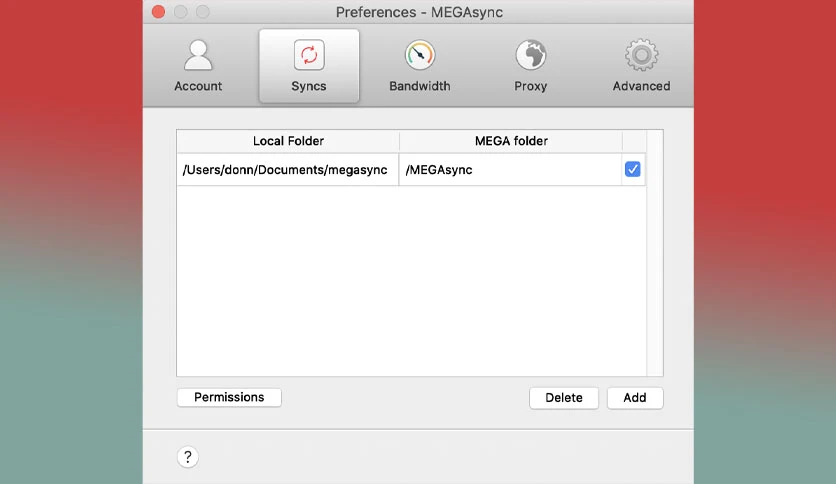Open the Advanced gear icon
This screenshot has width=836, height=484.
click(x=641, y=55)
